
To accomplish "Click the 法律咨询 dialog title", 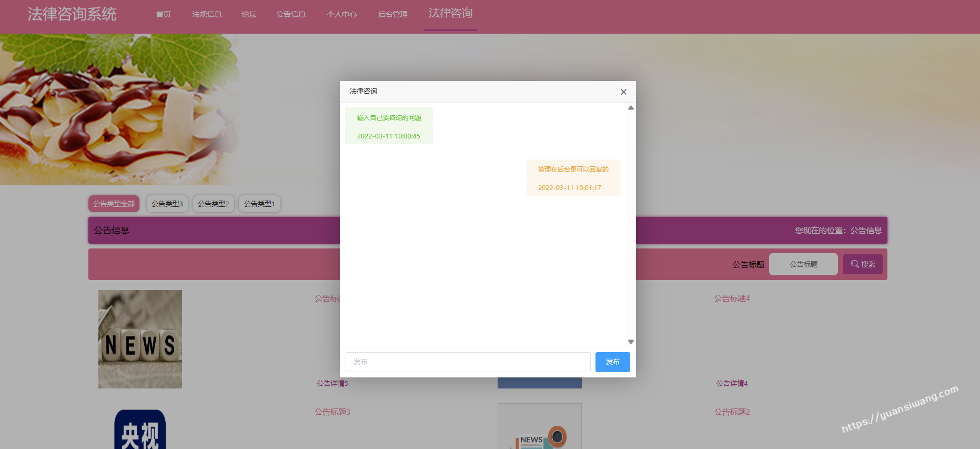I will [x=363, y=91].
